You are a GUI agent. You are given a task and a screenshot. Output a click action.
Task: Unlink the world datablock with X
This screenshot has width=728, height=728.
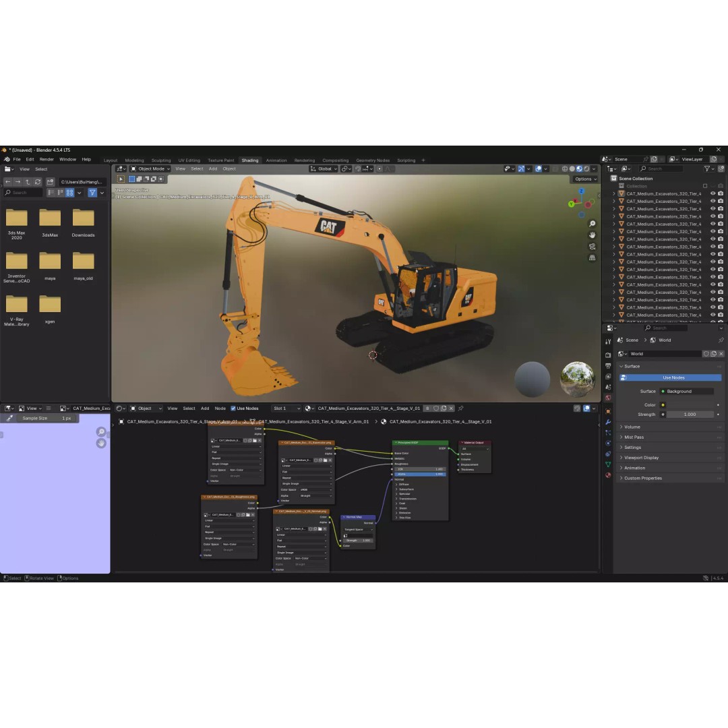pos(721,354)
